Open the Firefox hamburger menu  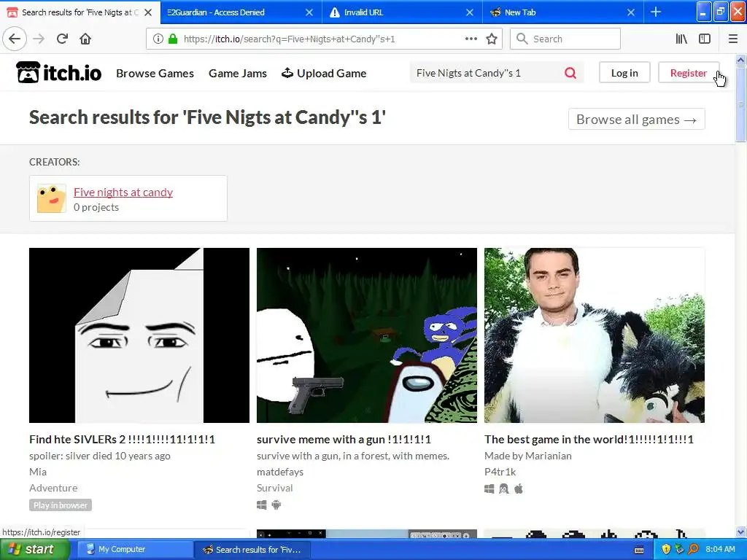[732, 39]
